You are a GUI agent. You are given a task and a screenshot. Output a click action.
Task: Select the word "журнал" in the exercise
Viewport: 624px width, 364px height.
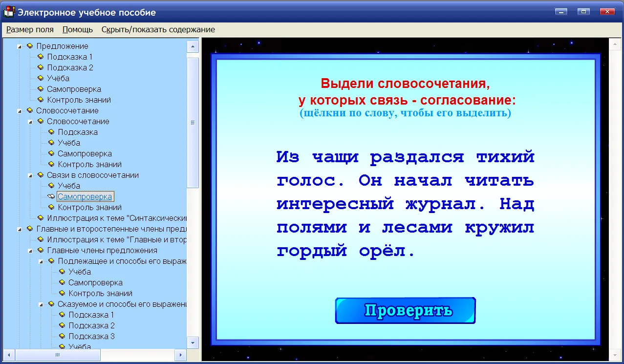point(441,204)
